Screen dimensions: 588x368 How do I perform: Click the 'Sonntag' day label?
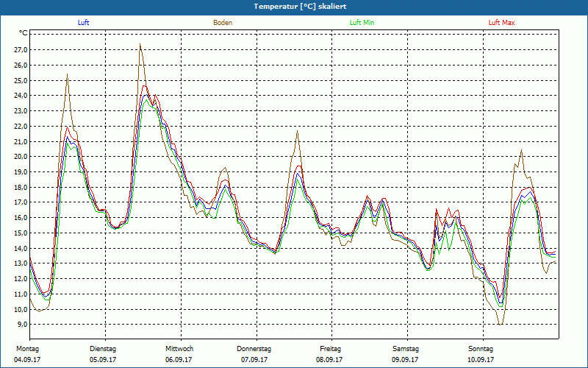click(x=481, y=349)
